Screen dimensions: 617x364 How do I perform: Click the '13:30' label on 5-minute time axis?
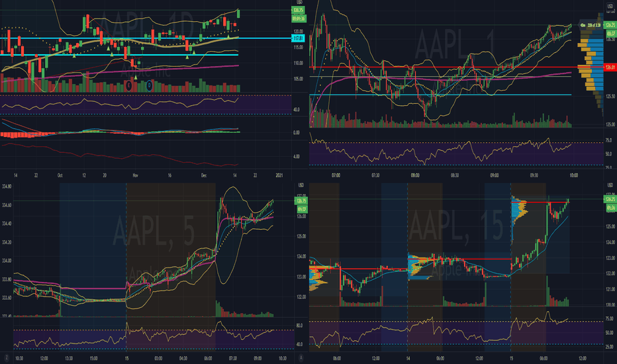click(69, 359)
